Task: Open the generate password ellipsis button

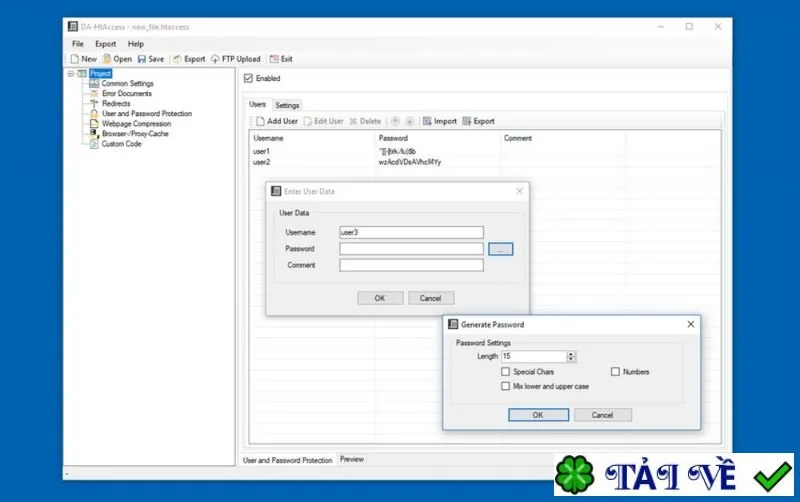Action: click(501, 249)
